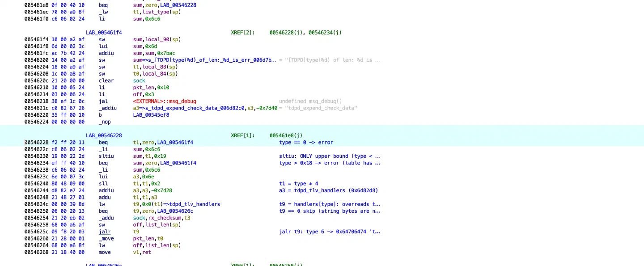
Task: Select the addu instruction at 00546248
Action: [105, 197]
